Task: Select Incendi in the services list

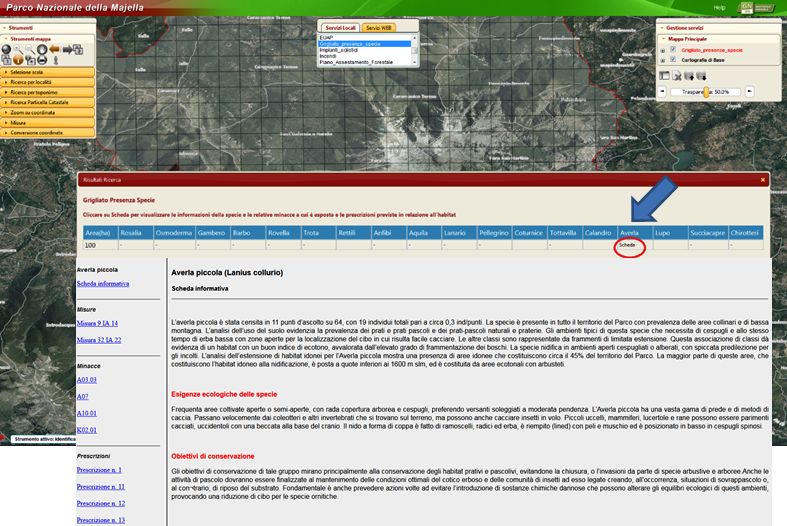Action: (x=328, y=55)
